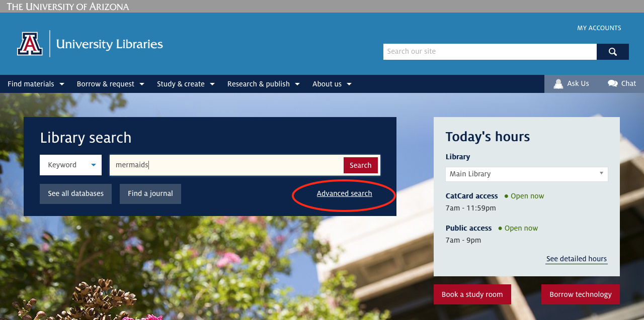Click See all databases
The height and width of the screenshot is (320, 644).
click(75, 193)
